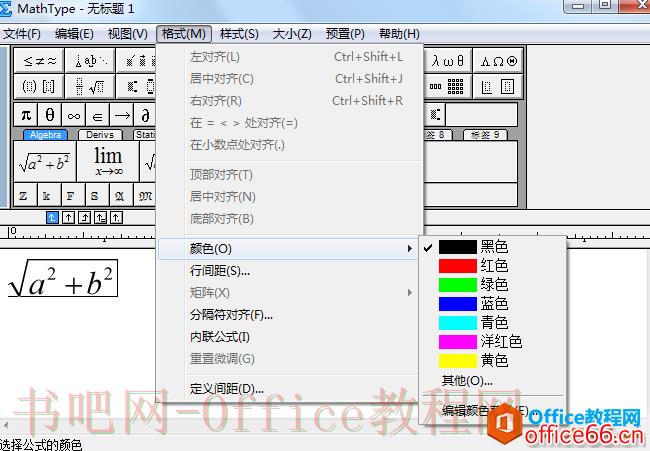This screenshot has width=650, height=451.
Task: Insert the Fraktur A symbol
Action: pos(119,195)
